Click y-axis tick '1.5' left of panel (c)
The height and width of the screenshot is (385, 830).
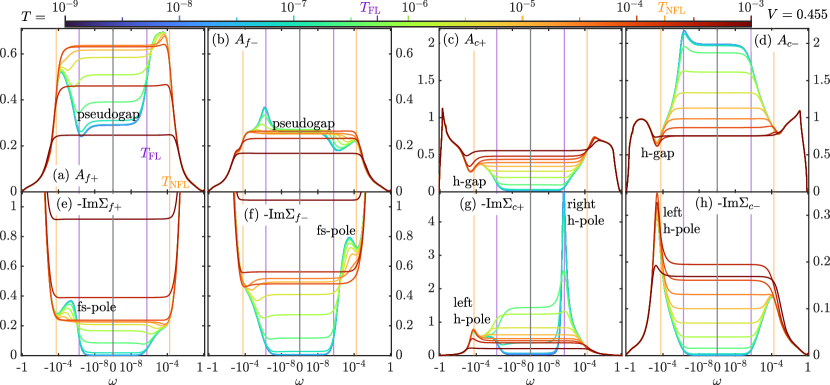425,80
